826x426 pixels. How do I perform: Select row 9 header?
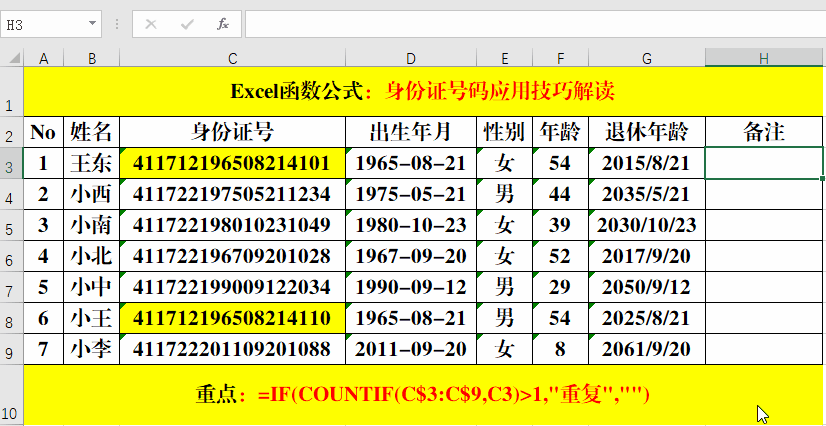[x=12, y=350]
